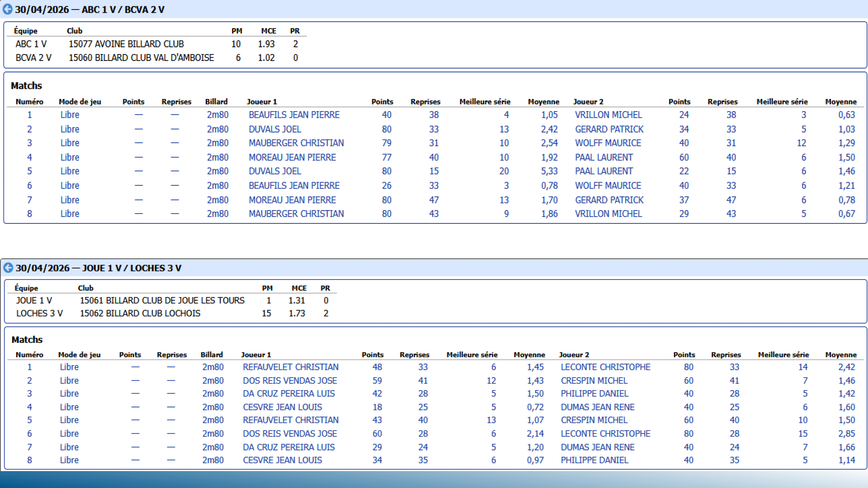Click club 15061 BILLARD CLUB DE JOUE LES TOURS

[x=162, y=300]
